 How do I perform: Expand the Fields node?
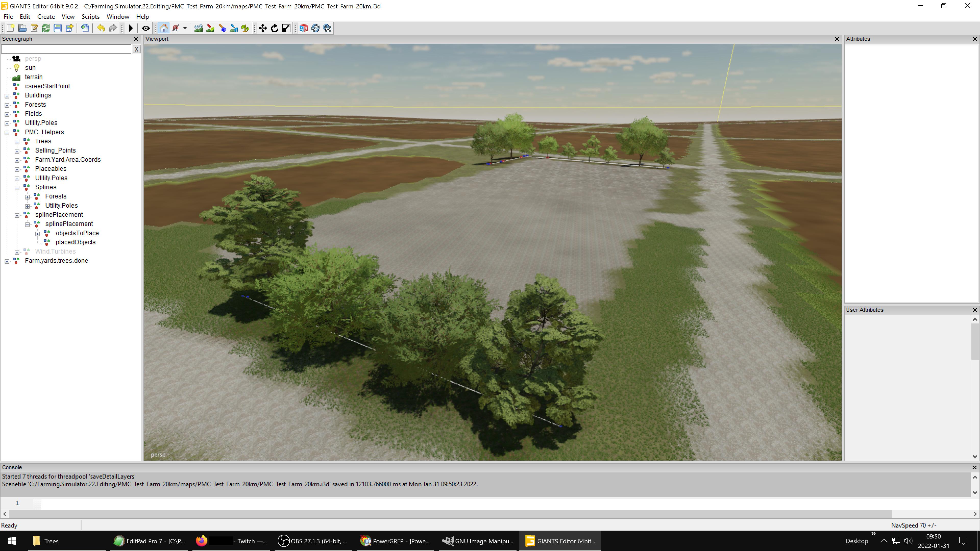click(7, 114)
